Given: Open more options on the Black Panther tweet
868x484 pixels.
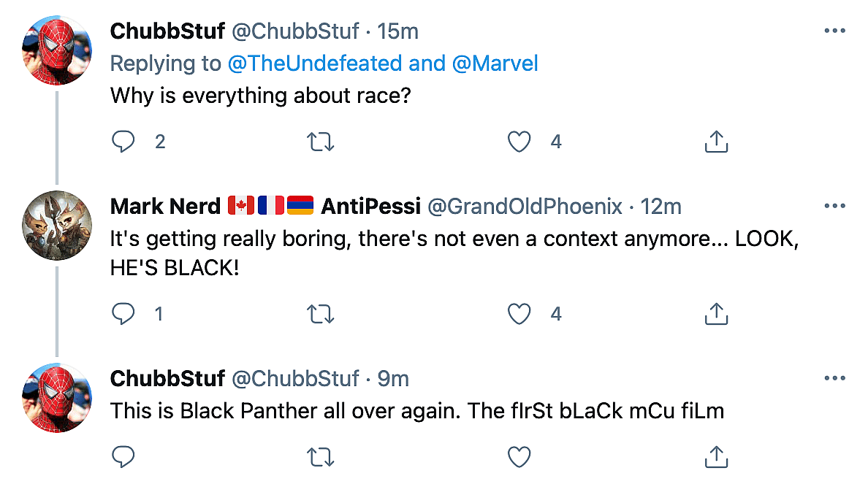Looking at the screenshot, I should pyautogui.click(x=834, y=379).
